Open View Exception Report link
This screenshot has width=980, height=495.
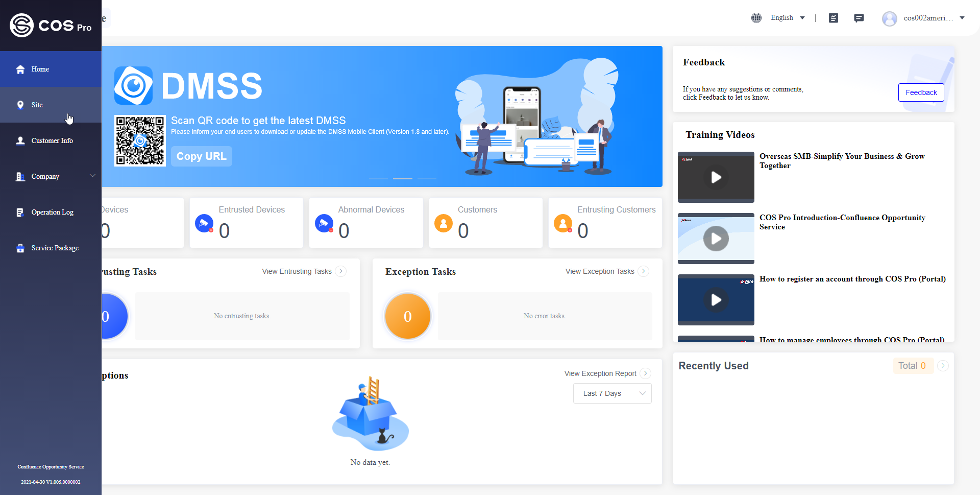pos(600,373)
